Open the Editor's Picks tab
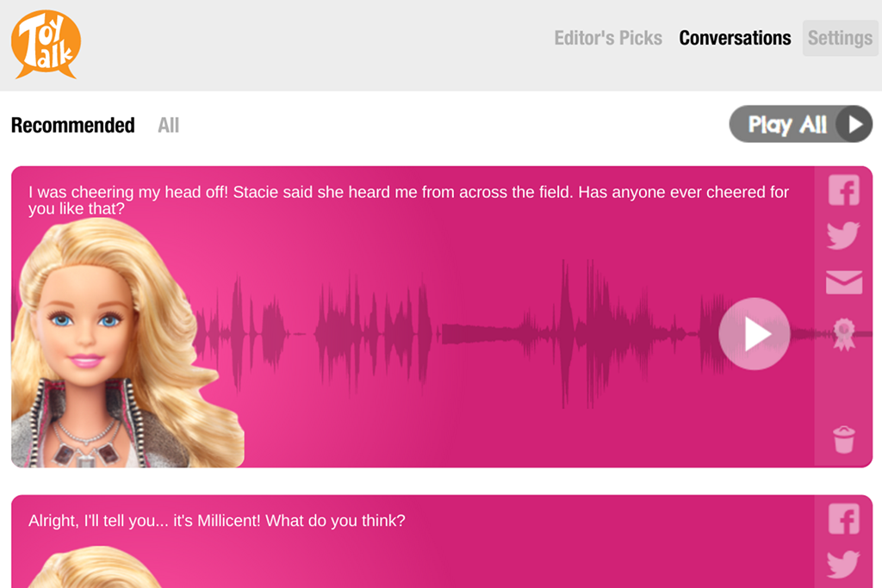 pos(608,38)
